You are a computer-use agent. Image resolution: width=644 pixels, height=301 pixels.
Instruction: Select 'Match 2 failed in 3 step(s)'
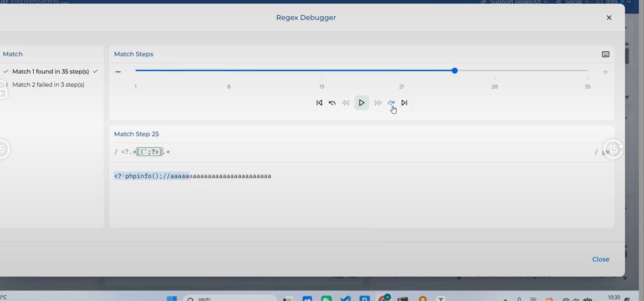(48, 85)
